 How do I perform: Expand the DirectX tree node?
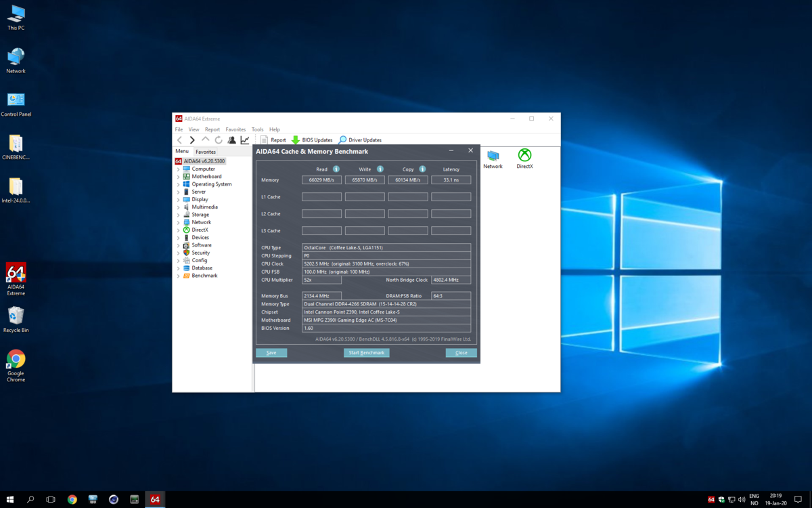tap(179, 230)
